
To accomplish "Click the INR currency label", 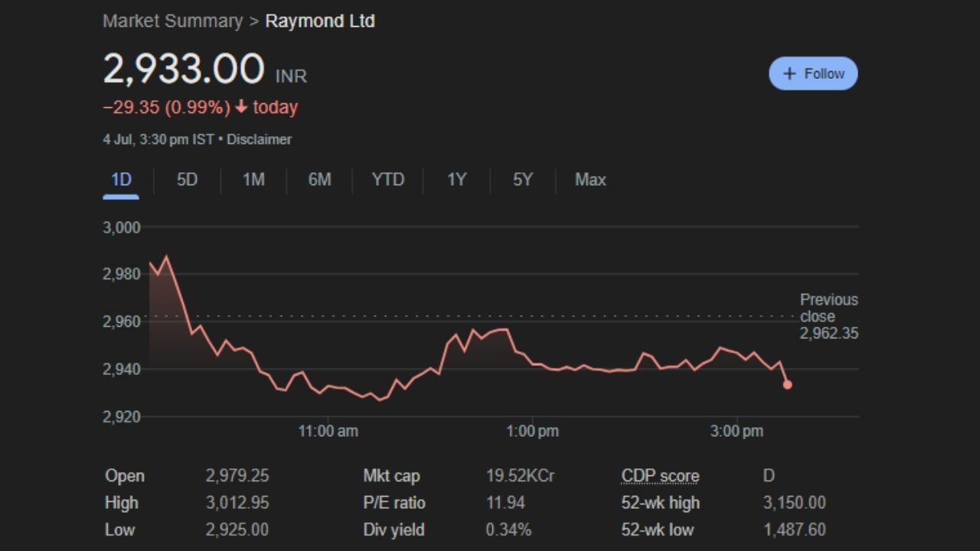I will click(x=291, y=77).
